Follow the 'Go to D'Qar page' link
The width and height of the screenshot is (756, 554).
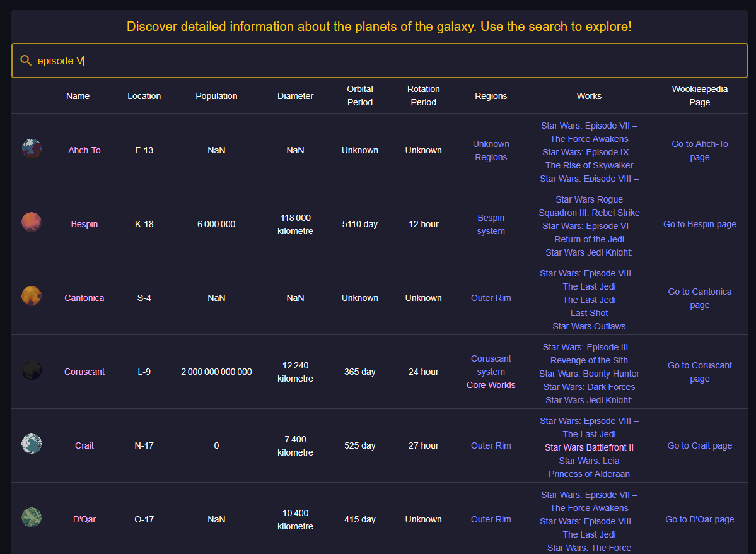[700, 519]
